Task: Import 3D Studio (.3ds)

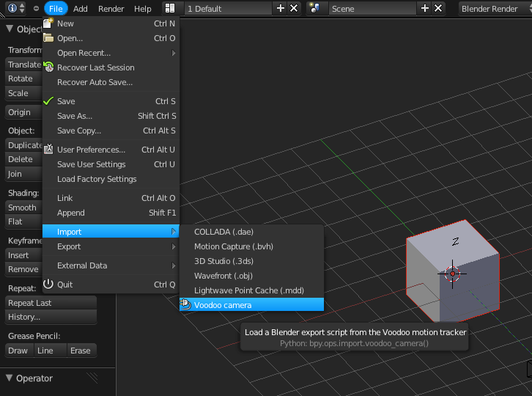Action: coord(251,261)
